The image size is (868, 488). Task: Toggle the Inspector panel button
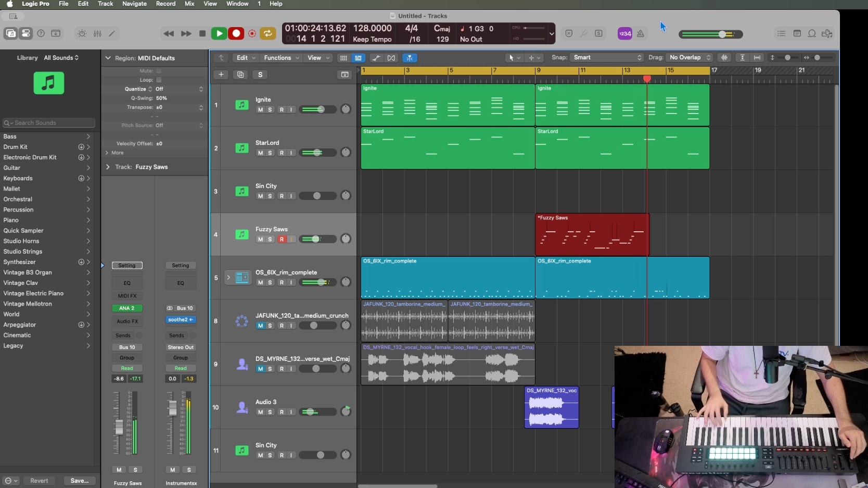coord(25,33)
